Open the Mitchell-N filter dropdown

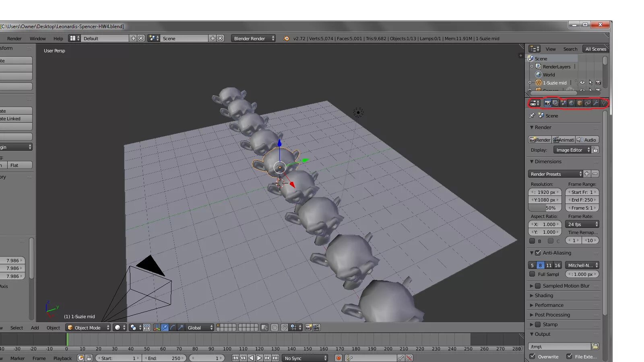coord(582,265)
